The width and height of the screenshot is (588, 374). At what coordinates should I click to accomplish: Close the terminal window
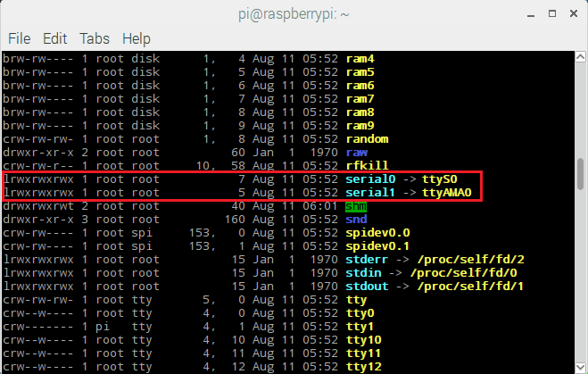(574, 14)
